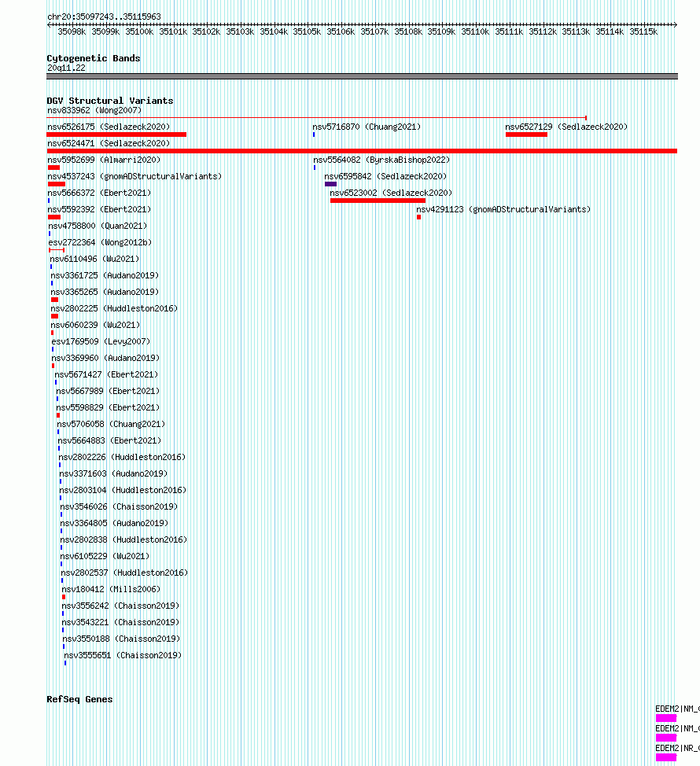Image resolution: width=700 pixels, height=766 pixels.
Task: Open nsv6595842 (Sedlazeck2020) label
Action: 385,176
